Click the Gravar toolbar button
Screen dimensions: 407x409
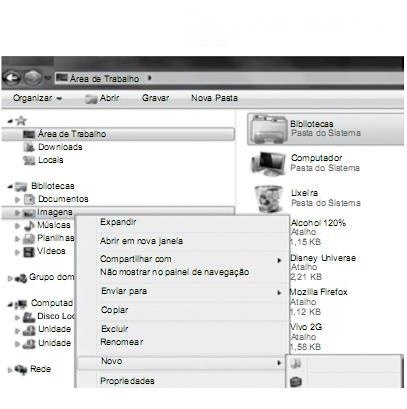pyautogui.click(x=155, y=98)
